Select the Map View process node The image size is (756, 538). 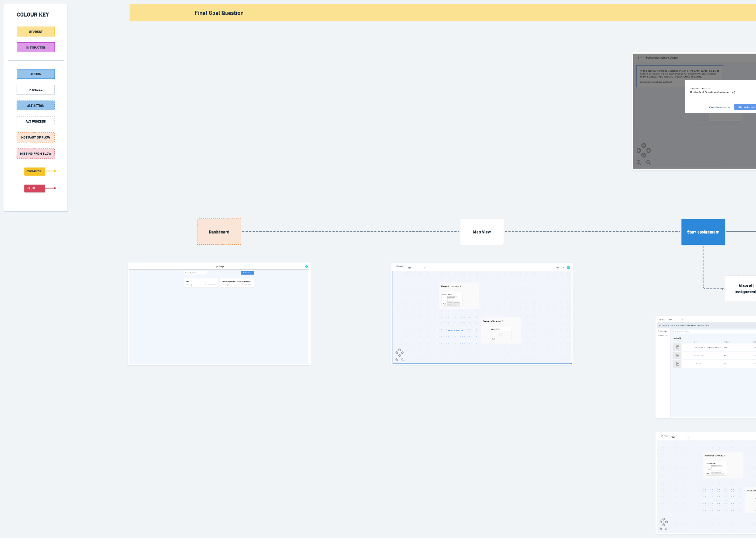[482, 232]
